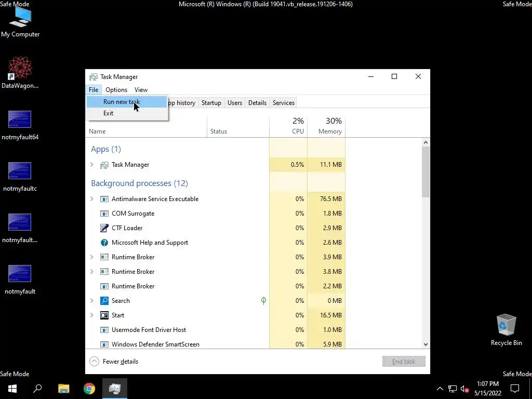Click the network tray icon
The width and height of the screenshot is (532, 399).
[x=453, y=389]
